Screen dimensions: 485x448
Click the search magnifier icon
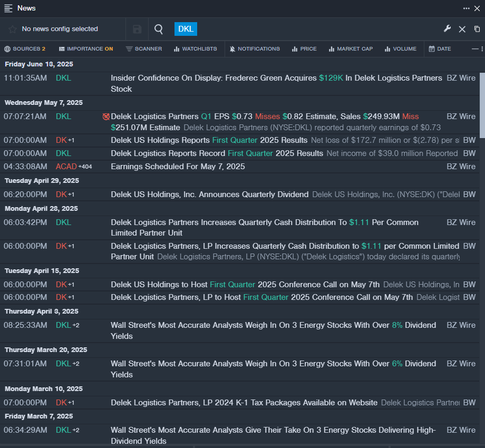(159, 29)
